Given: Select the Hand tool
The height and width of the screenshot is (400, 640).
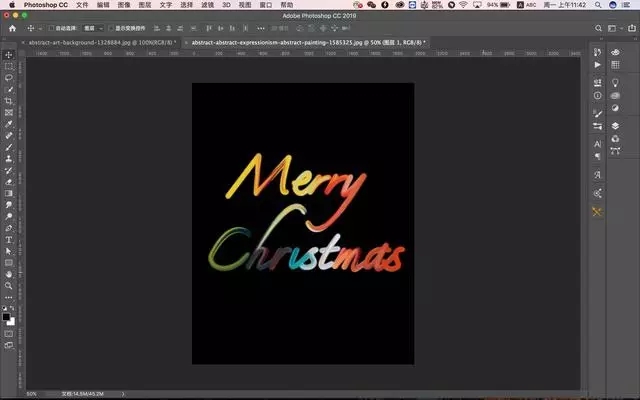Looking at the screenshot, I should tap(8, 273).
